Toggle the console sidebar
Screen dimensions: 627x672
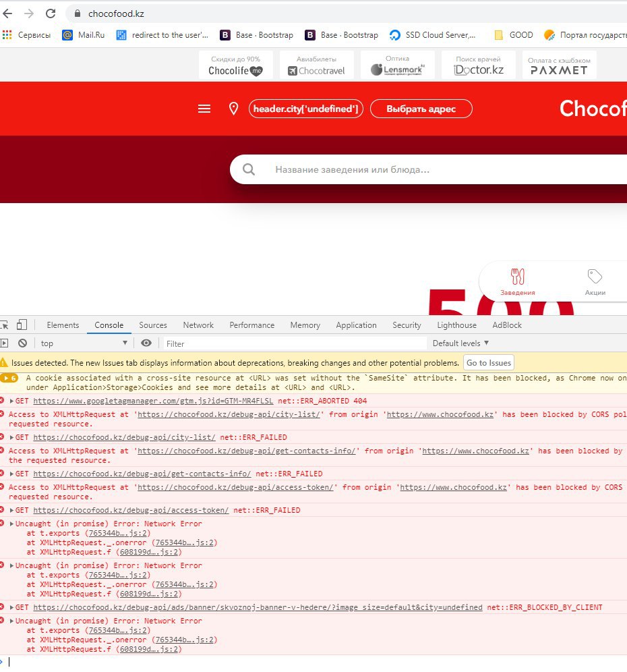[x=4, y=343]
